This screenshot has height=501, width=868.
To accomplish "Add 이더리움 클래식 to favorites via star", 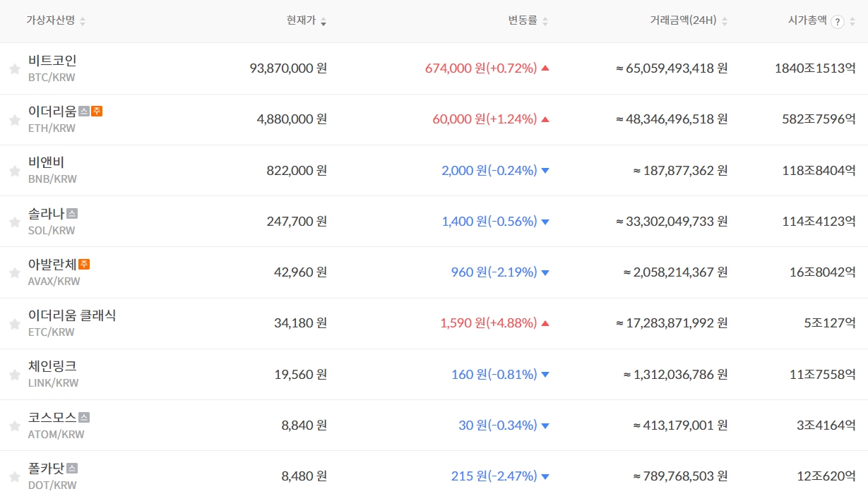I will point(14,324).
